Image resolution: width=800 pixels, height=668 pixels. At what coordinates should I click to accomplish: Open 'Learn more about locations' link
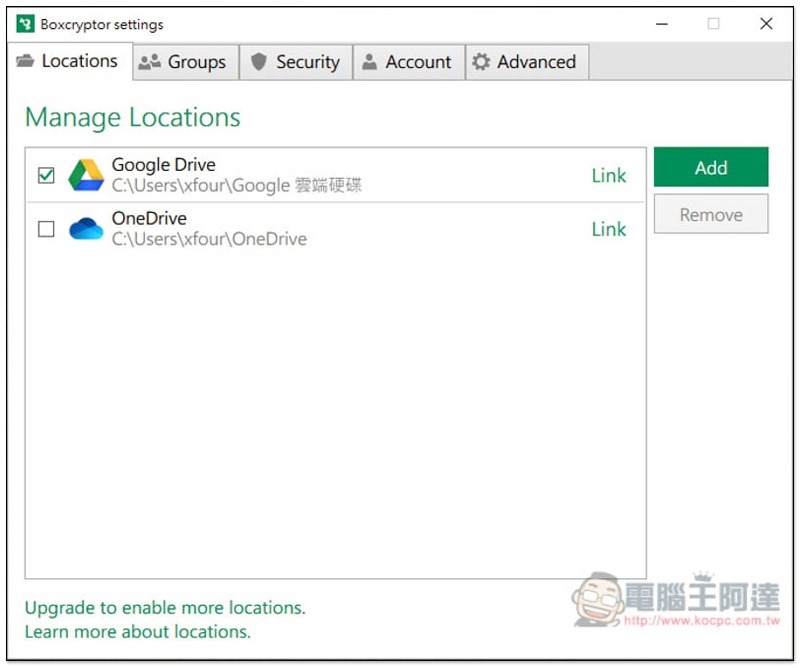[x=138, y=632]
